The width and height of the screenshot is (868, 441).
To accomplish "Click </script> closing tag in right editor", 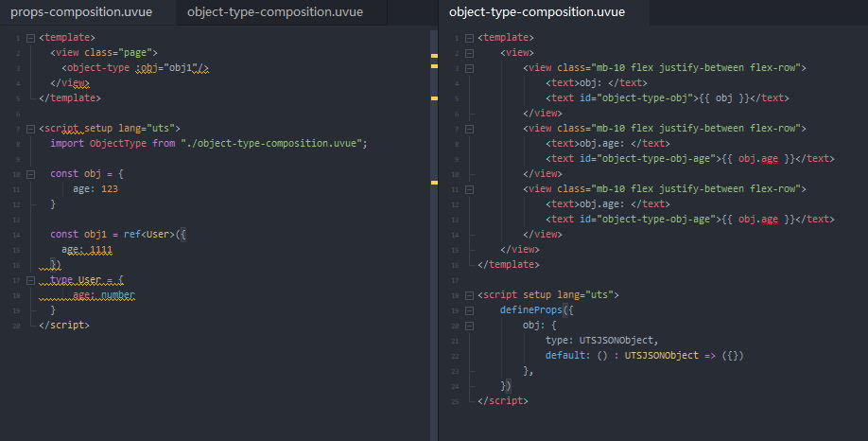I will (503, 401).
